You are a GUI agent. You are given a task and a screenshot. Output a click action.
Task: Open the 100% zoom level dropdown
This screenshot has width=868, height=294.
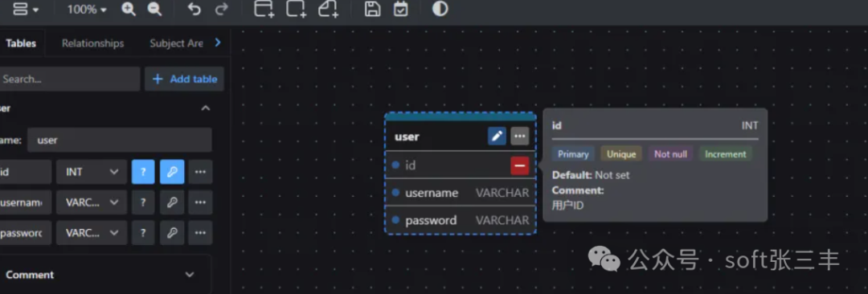86,10
